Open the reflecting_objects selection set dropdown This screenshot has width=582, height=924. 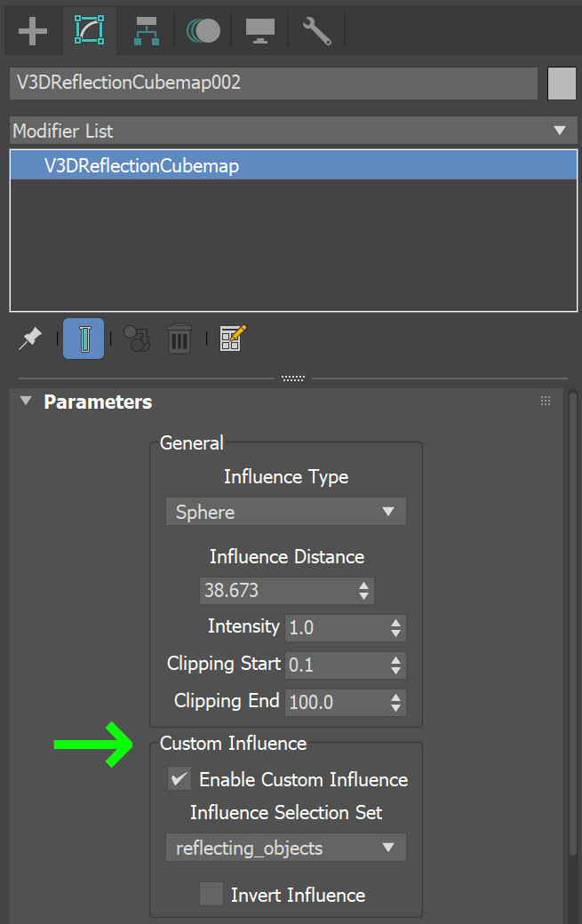click(286, 848)
